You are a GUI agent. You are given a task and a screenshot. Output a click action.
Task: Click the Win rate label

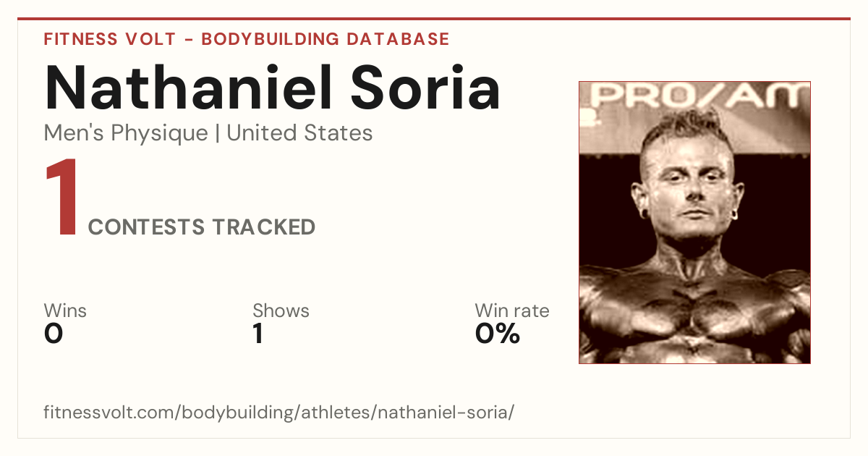[512, 311]
